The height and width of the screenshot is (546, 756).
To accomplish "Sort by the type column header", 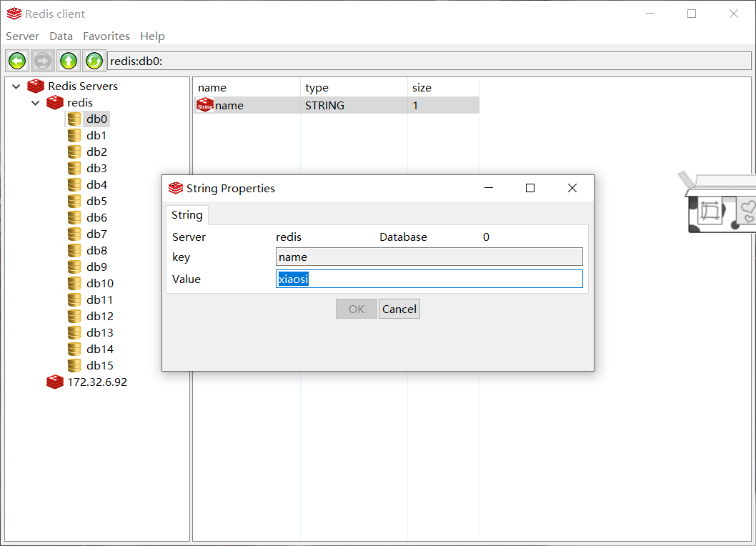I will [x=354, y=88].
